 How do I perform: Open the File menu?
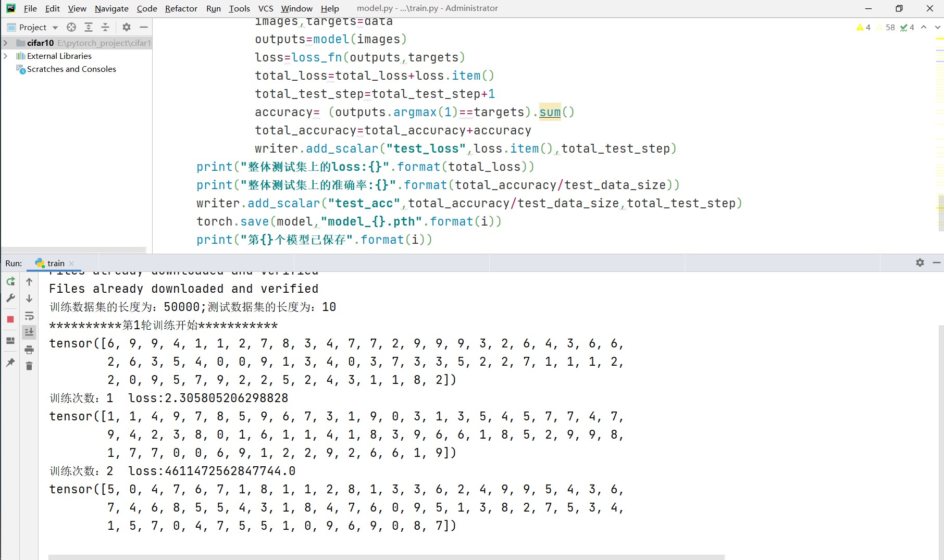pos(30,8)
